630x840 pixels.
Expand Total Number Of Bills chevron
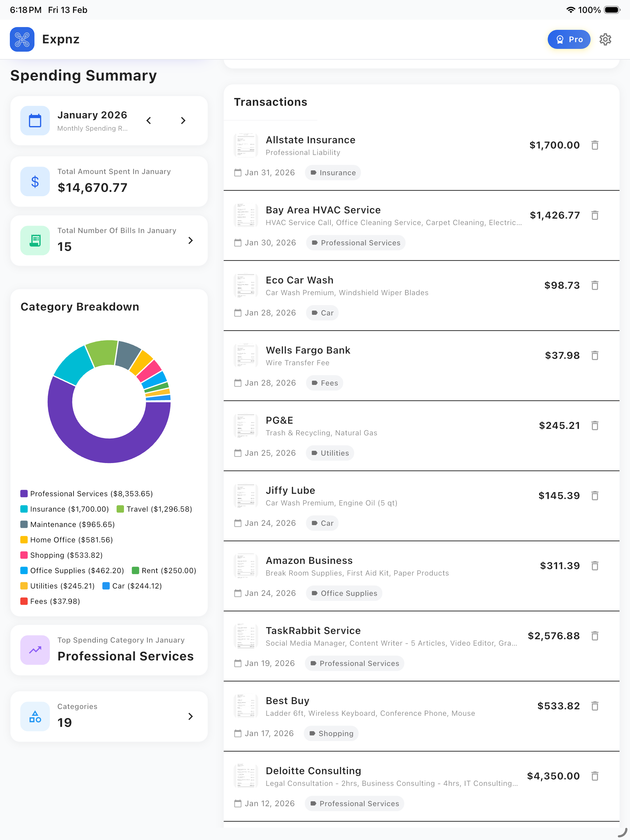click(191, 241)
